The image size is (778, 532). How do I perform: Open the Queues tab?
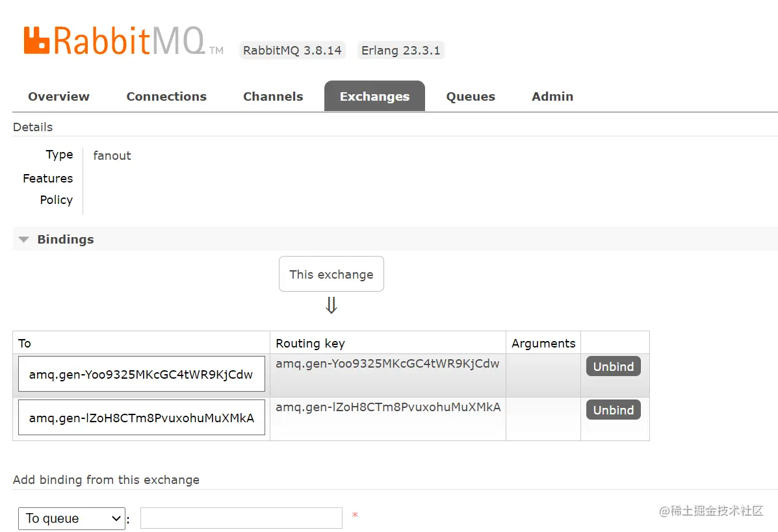click(x=471, y=96)
